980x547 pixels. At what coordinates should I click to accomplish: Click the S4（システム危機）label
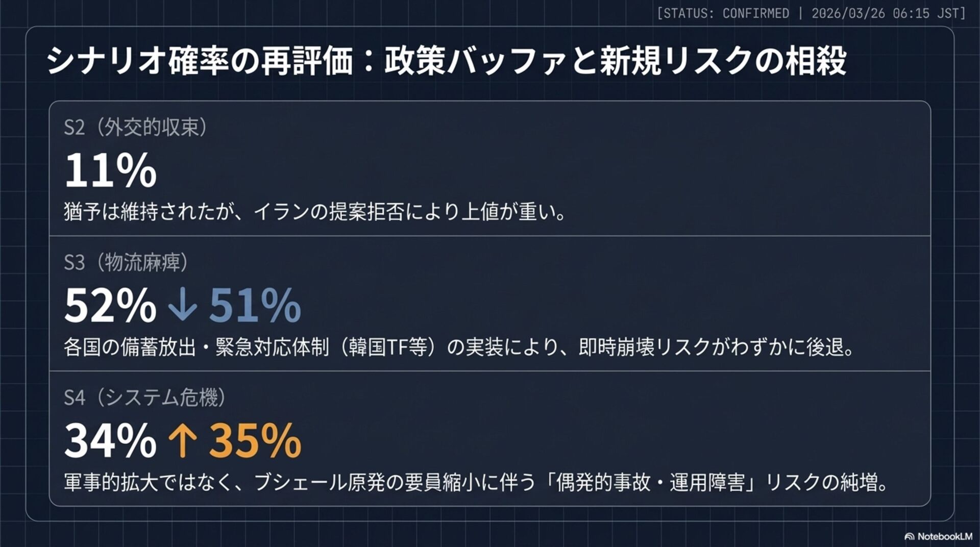point(145,397)
